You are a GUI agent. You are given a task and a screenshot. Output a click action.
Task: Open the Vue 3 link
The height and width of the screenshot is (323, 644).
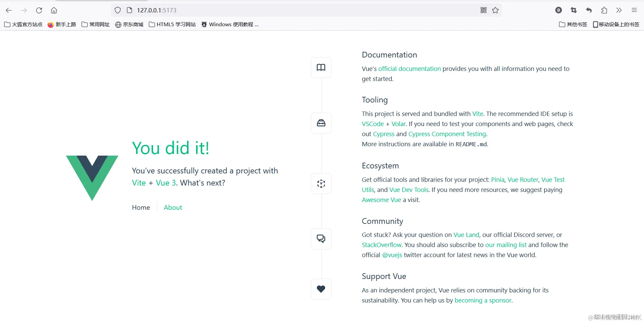(x=166, y=183)
